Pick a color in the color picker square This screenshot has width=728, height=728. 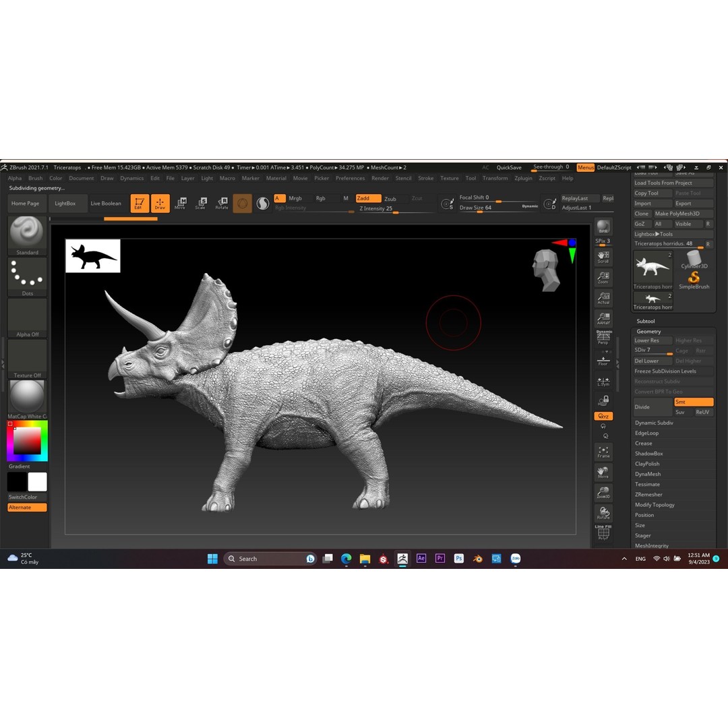point(27,441)
